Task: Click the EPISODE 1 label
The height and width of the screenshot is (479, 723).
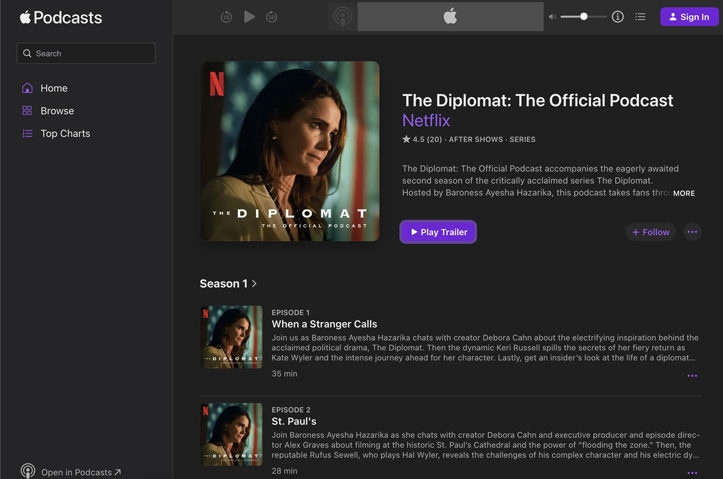Action: 290,313
